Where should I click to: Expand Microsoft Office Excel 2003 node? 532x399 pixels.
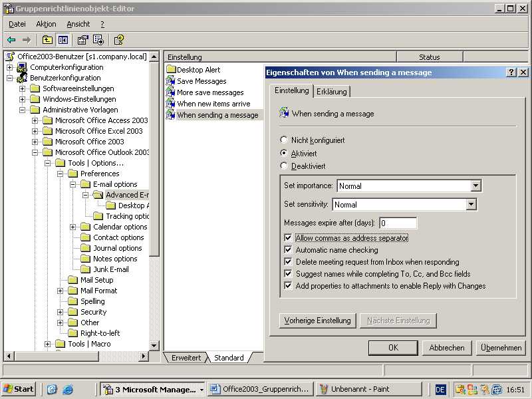(35, 131)
